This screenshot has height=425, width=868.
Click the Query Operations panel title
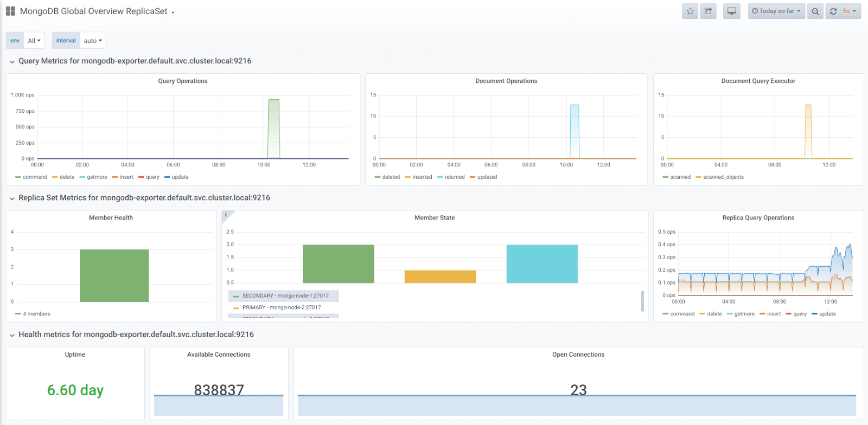coord(183,81)
